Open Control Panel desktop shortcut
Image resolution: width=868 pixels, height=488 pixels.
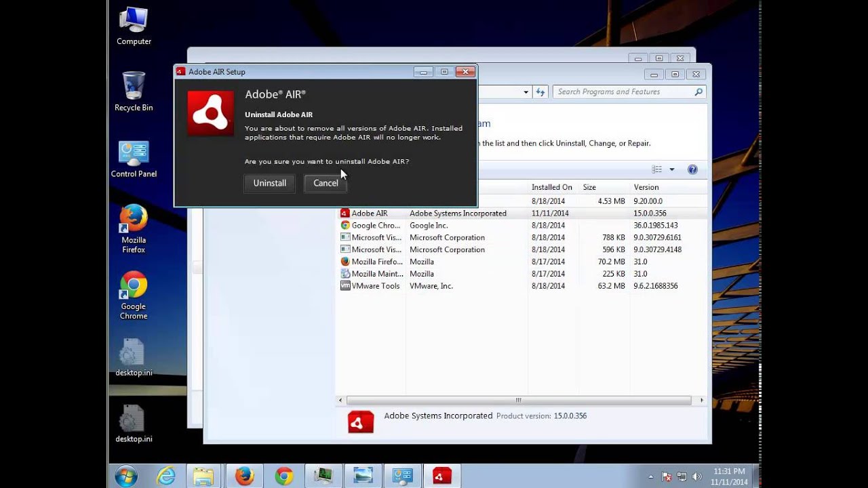click(134, 160)
